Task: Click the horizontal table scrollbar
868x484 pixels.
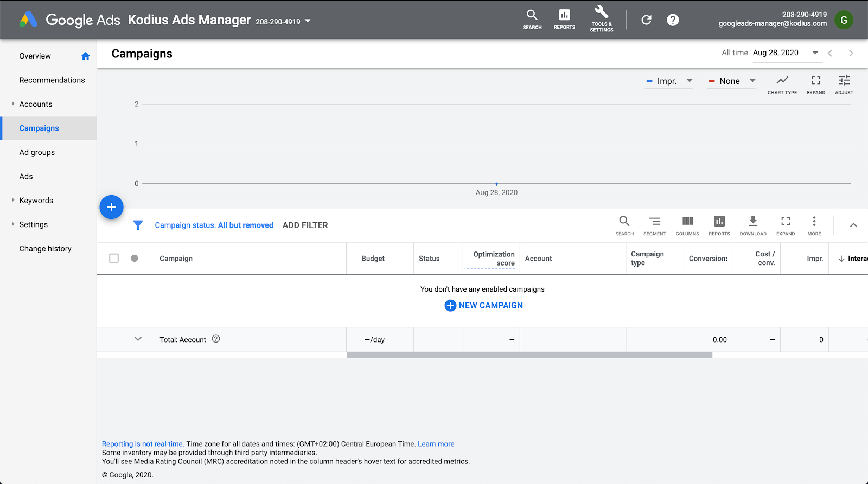Action: click(529, 356)
